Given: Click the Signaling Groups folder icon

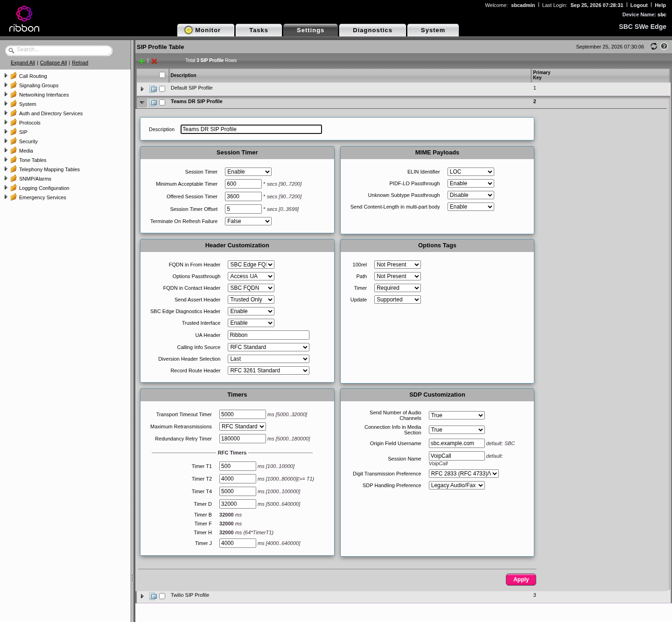Looking at the screenshot, I should point(14,85).
